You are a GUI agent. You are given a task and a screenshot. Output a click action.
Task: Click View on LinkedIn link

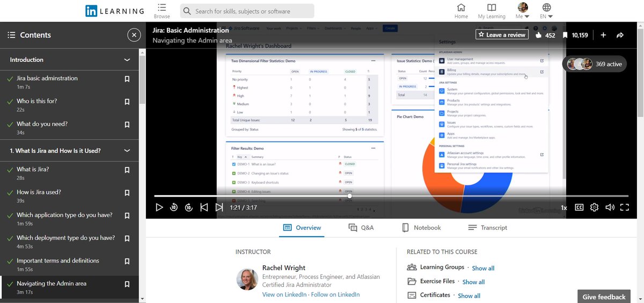point(284,294)
